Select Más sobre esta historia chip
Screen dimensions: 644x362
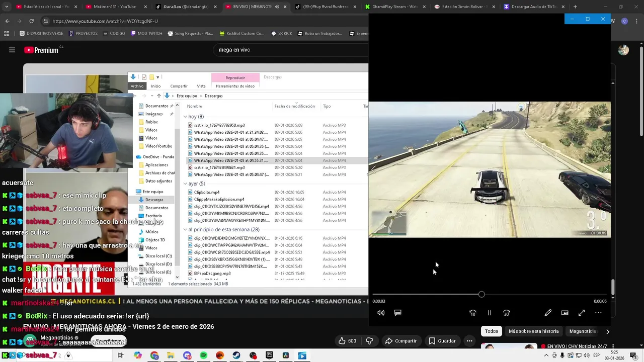pyautogui.click(x=533, y=331)
